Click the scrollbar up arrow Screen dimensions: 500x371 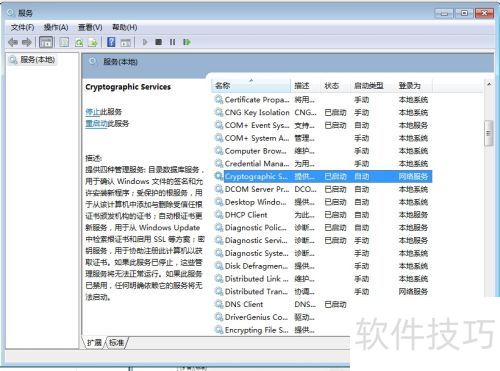[489, 84]
